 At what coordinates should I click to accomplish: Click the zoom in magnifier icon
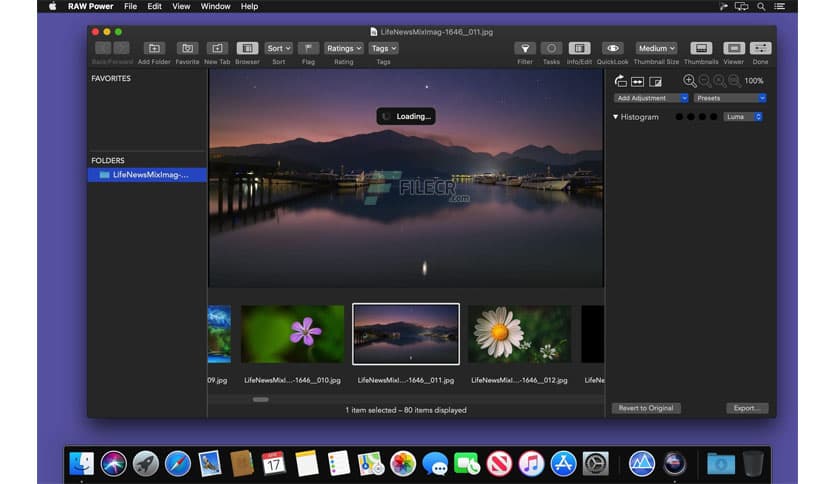point(689,81)
